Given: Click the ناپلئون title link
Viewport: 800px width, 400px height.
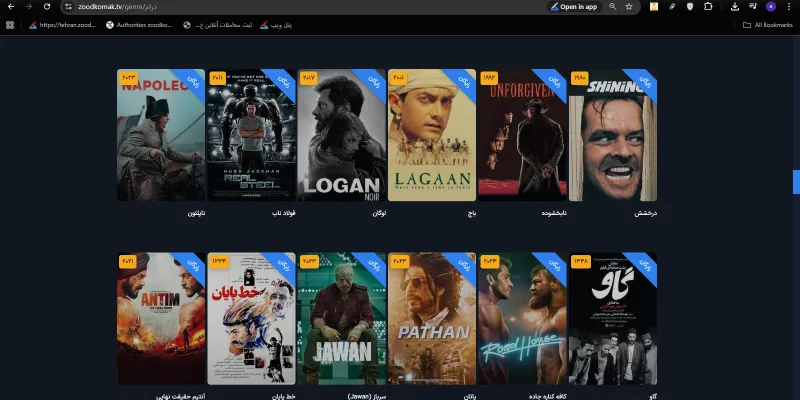Looking at the screenshot, I should [196, 214].
